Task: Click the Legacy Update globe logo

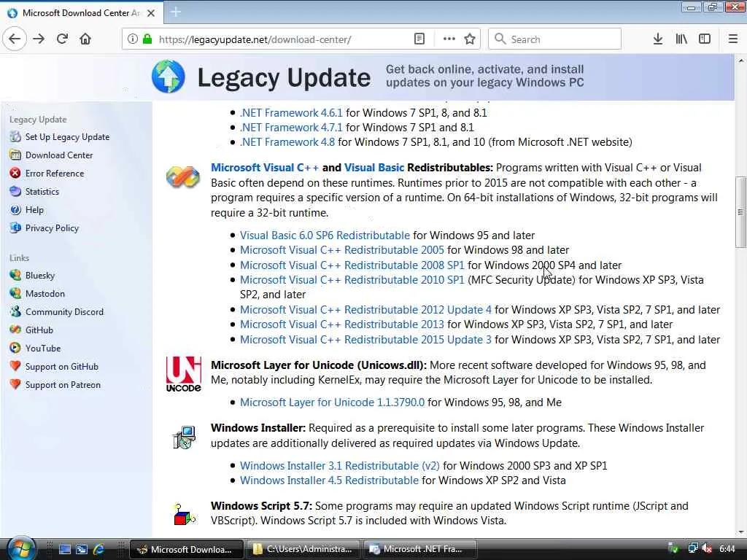Action: pyautogui.click(x=169, y=77)
